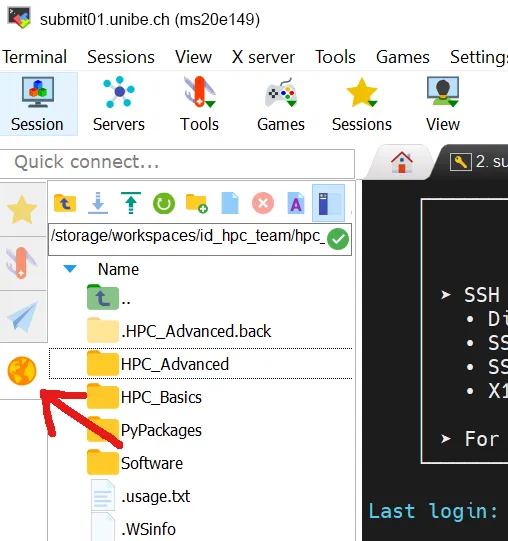Switch to the Home tab
This screenshot has height=541, width=508.
pyautogui.click(x=401, y=162)
